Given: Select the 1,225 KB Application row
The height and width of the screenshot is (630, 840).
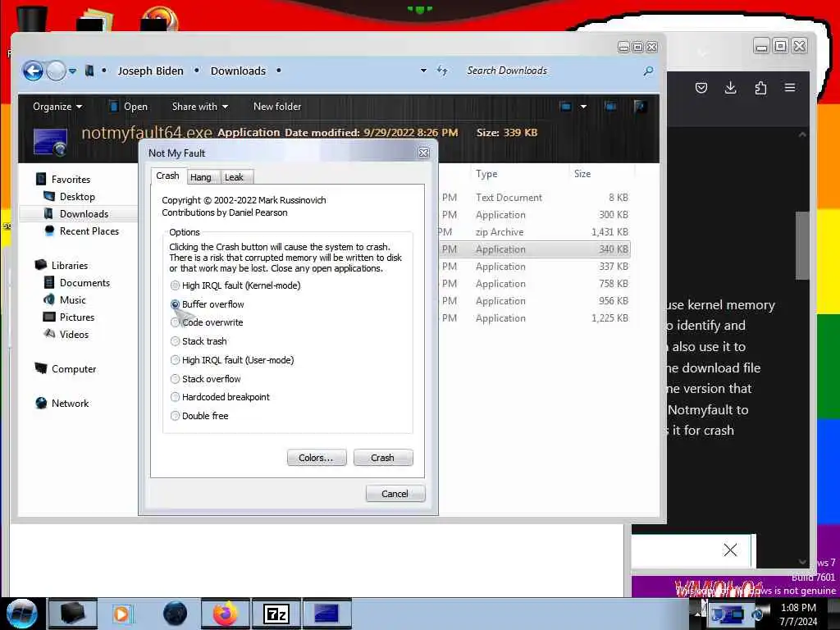Looking at the screenshot, I should pos(535,317).
